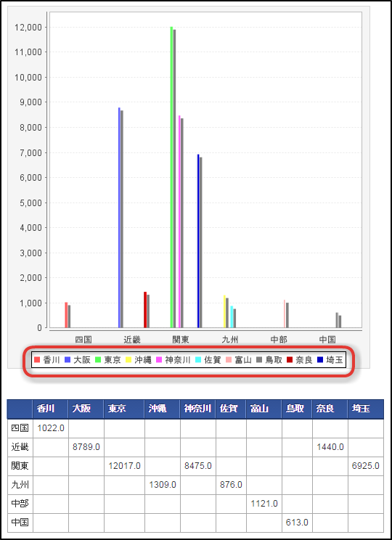Click the 近畿 x-axis category label

click(132, 340)
